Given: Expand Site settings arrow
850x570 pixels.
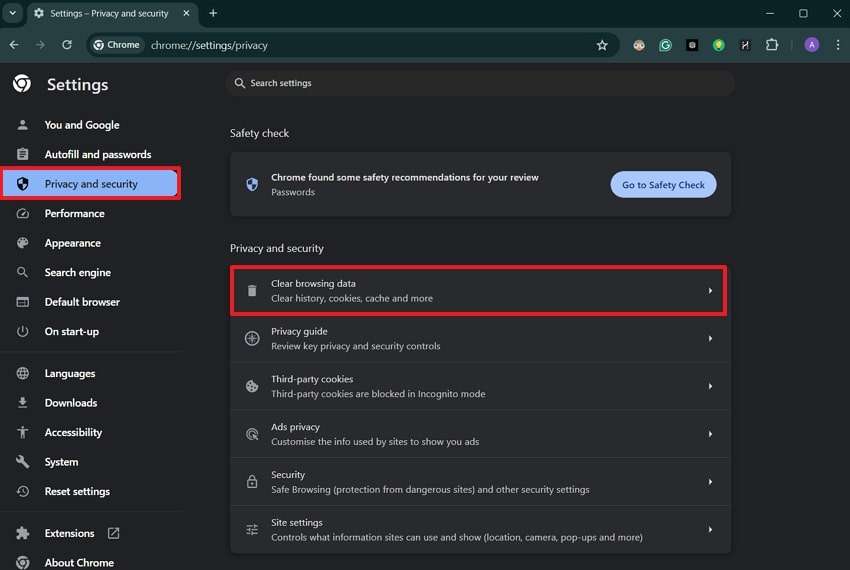Looking at the screenshot, I should pos(710,529).
